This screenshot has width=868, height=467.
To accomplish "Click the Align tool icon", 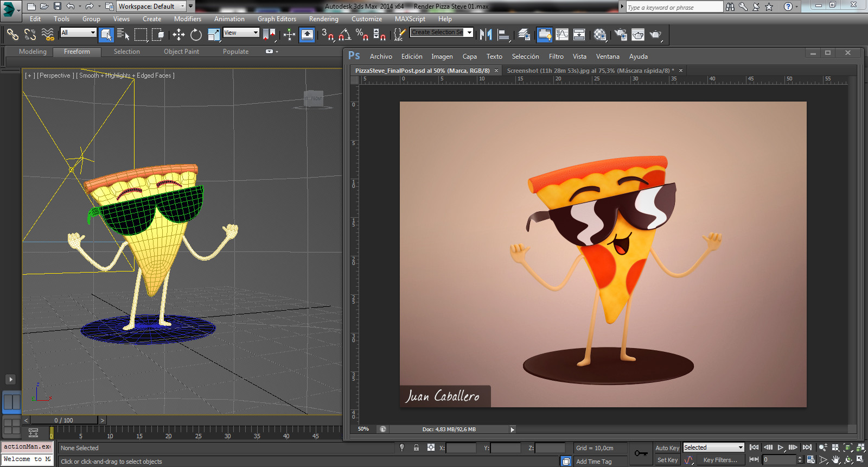I will click(x=503, y=35).
